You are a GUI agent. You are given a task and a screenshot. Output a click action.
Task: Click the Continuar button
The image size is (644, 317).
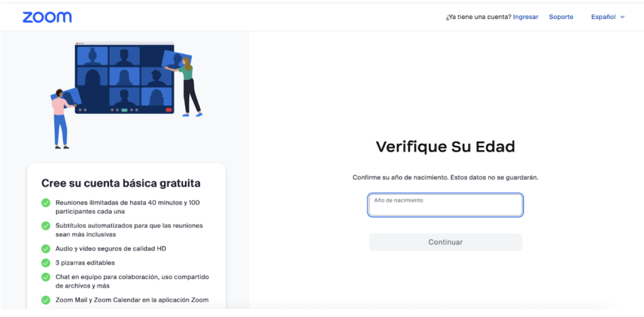(446, 242)
